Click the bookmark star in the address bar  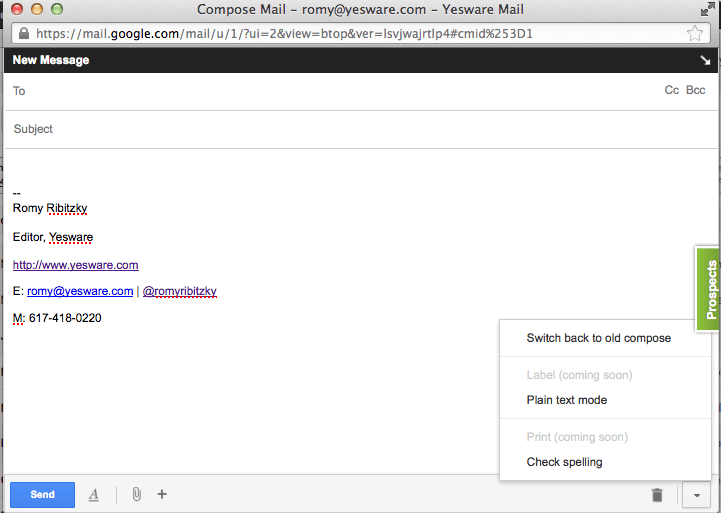695,33
